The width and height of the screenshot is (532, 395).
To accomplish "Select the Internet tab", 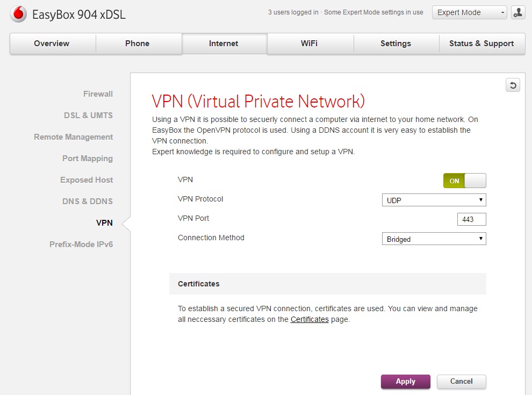I will coord(224,44).
